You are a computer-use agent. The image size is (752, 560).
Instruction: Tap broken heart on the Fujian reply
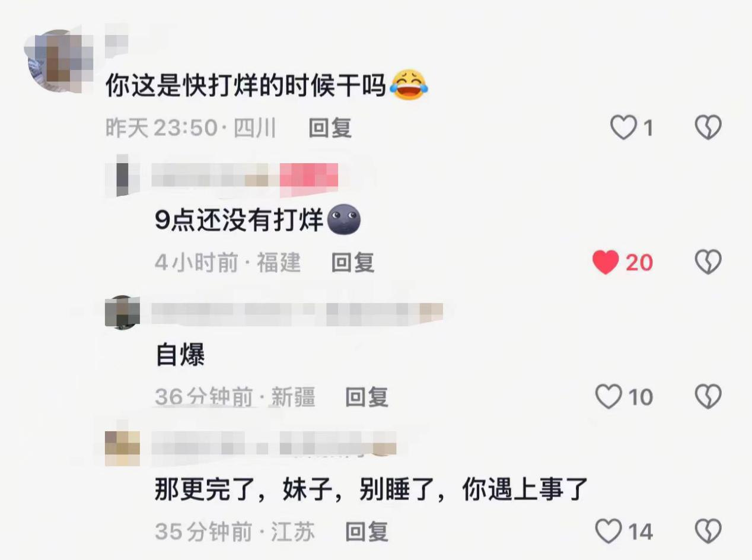pyautogui.click(x=708, y=262)
